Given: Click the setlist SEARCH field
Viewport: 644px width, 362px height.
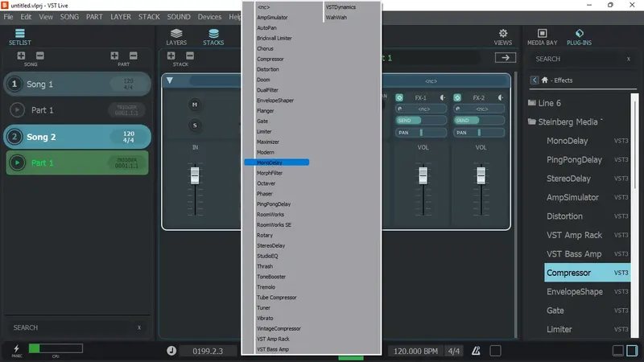Looking at the screenshot, I should point(77,327).
